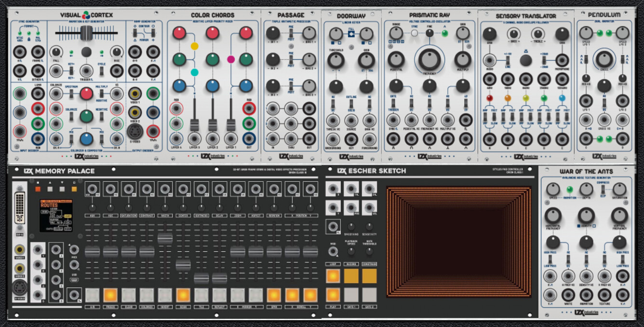The image size is (644, 327).
Task: Click the CONSTRAIN button on Escher Sketch
Action: pos(369,276)
